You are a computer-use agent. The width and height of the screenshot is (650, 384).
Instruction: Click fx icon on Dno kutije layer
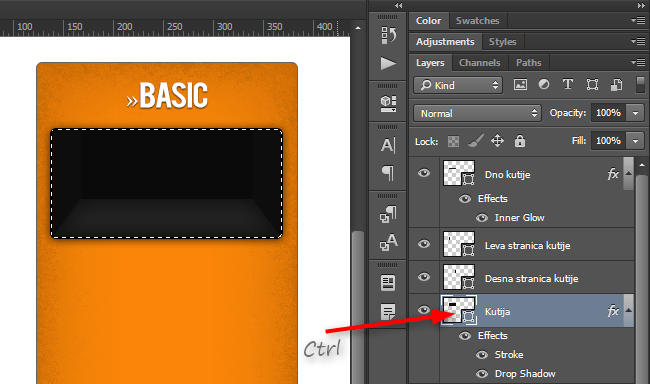613,174
